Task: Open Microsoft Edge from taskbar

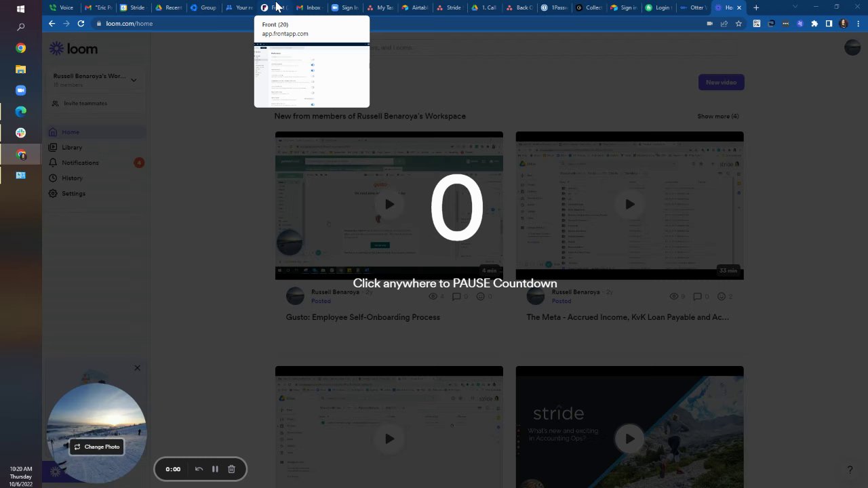Action: coord(20,111)
